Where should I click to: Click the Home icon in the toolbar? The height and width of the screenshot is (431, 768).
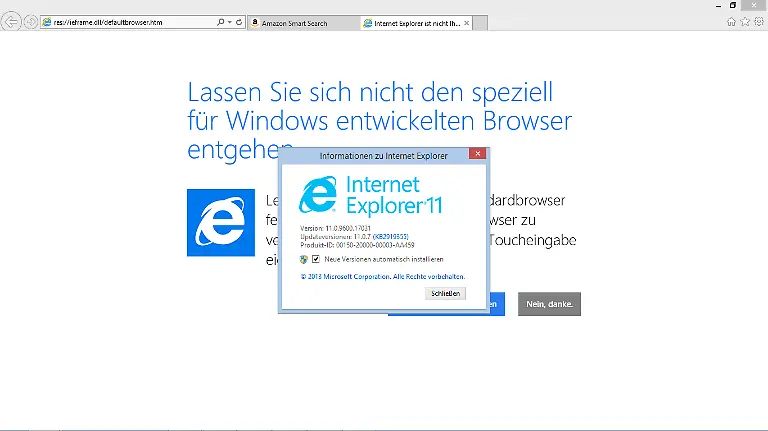pos(731,22)
